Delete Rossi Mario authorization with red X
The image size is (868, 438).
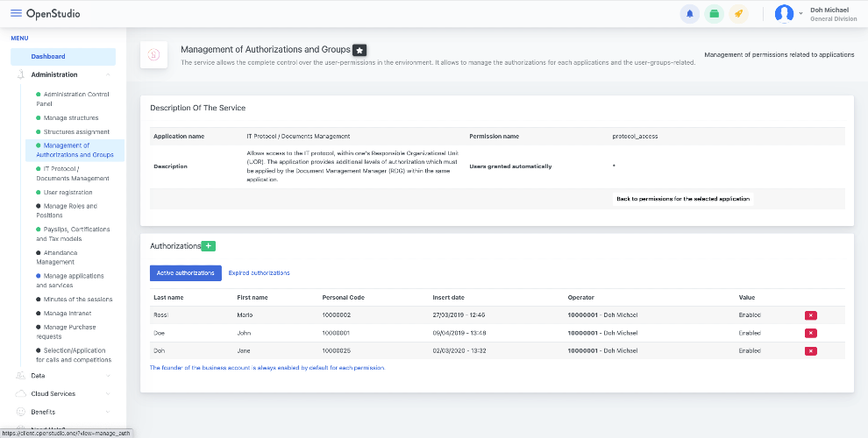click(810, 315)
